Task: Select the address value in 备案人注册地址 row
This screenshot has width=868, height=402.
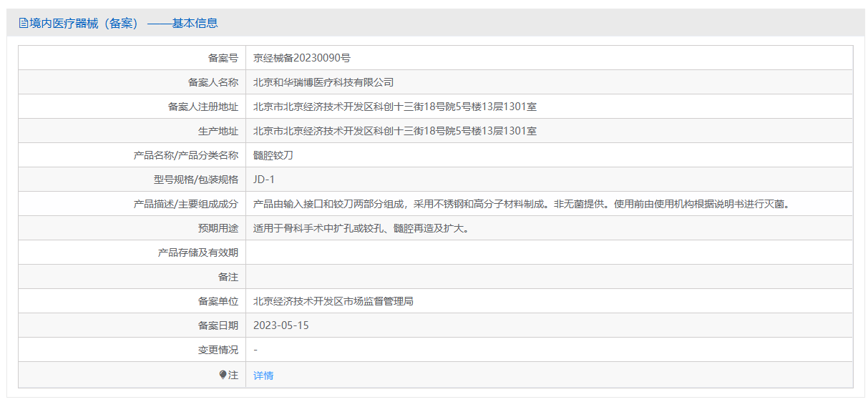Action: pos(395,107)
